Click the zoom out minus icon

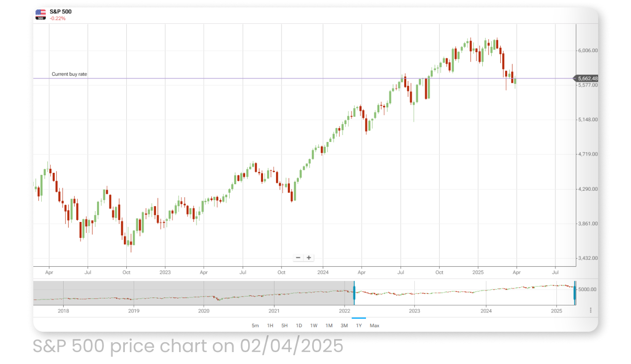[x=298, y=257]
